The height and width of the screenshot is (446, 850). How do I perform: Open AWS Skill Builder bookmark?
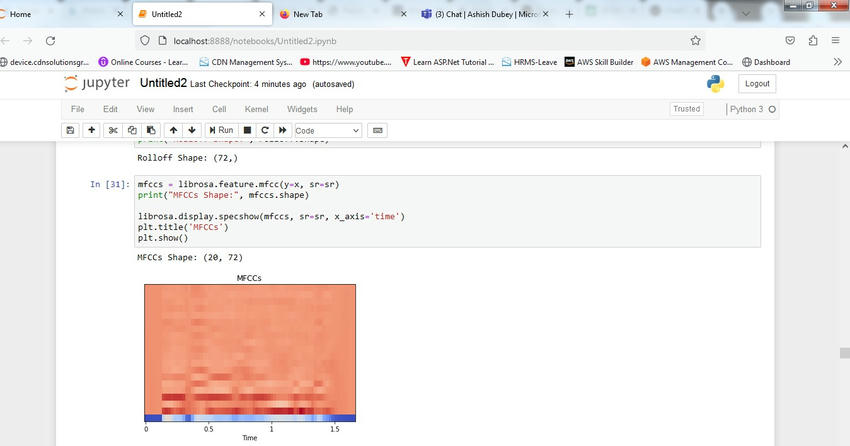tap(599, 62)
